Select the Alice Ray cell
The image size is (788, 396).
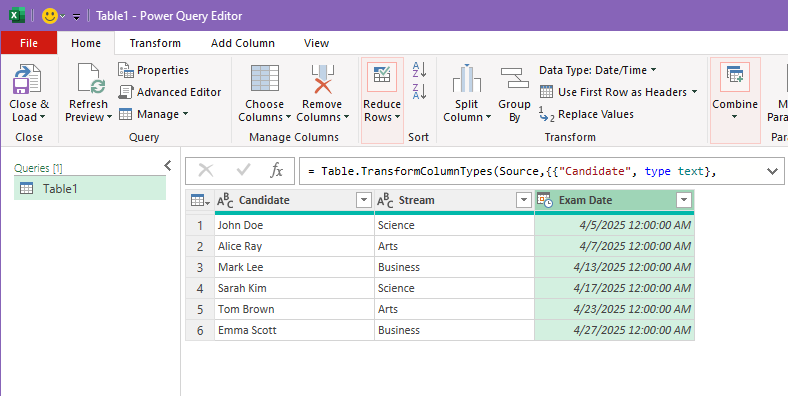[x=294, y=246]
